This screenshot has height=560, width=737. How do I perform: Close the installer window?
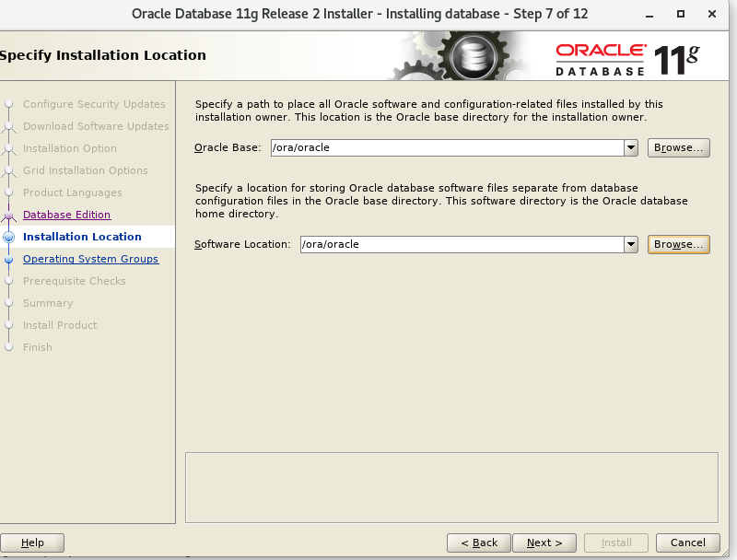[x=712, y=14]
